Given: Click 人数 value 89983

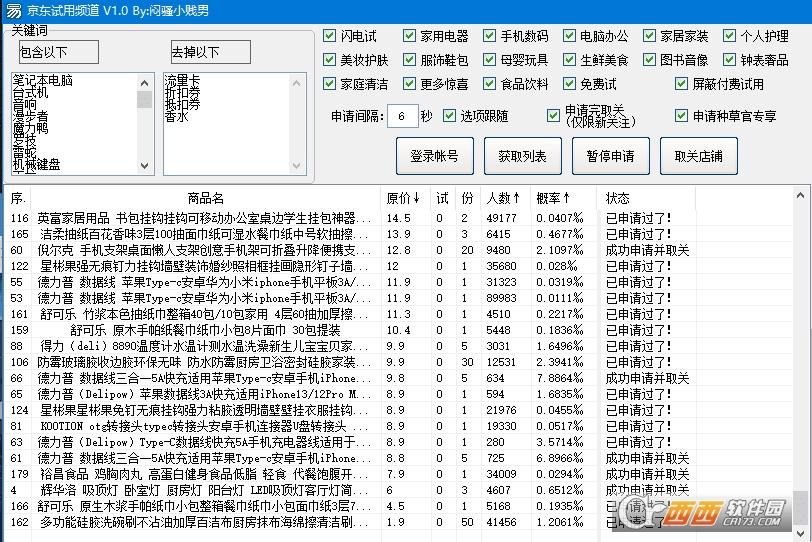Looking at the screenshot, I should (x=501, y=298).
